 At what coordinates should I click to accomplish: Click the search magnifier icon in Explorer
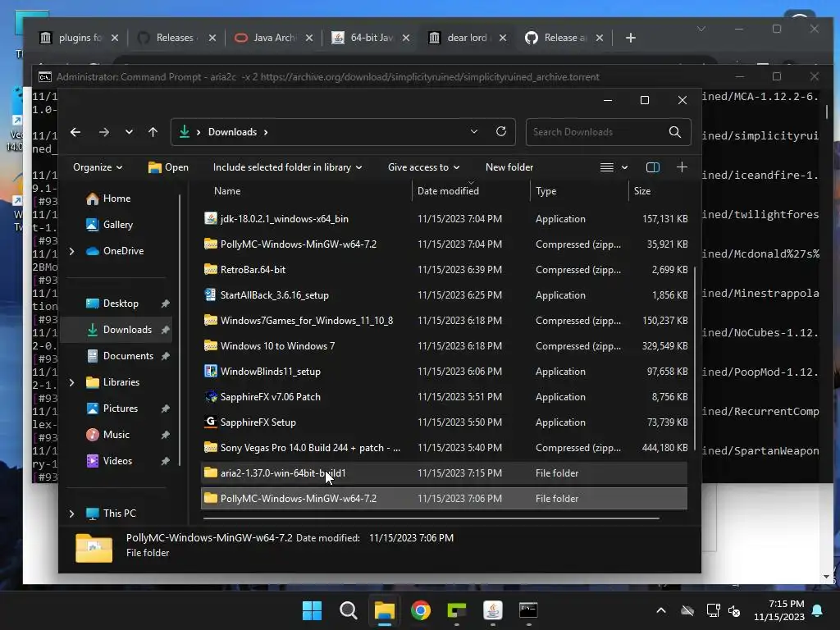point(675,132)
